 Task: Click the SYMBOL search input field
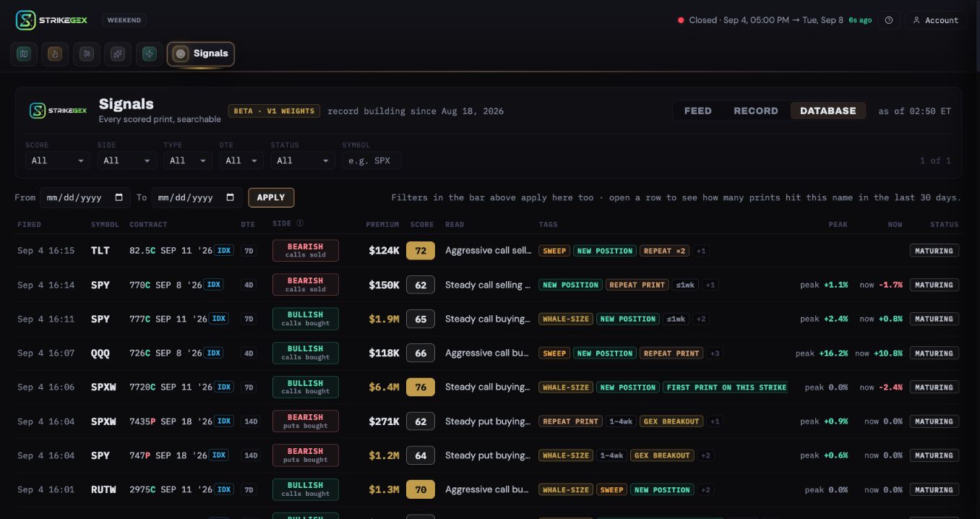point(371,160)
